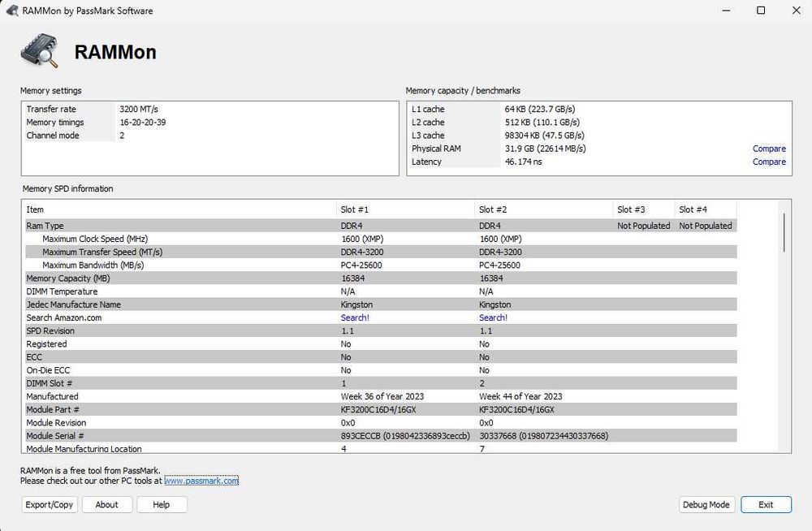Viewport: 812px width, 531px height.
Task: Select the Registered row
Action: (x=381, y=344)
